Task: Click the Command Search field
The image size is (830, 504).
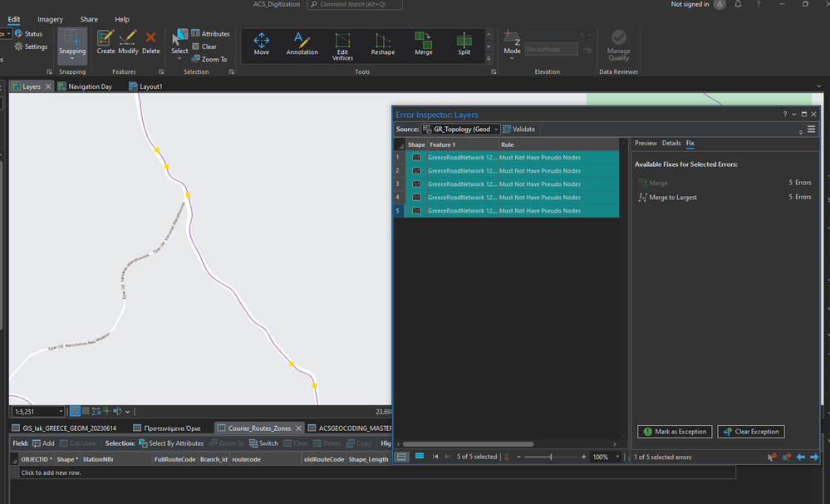Action: [355, 5]
